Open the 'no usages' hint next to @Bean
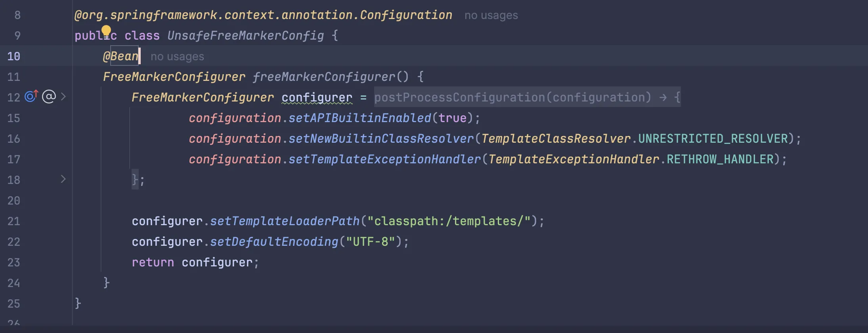This screenshot has height=333, width=868. point(177,57)
